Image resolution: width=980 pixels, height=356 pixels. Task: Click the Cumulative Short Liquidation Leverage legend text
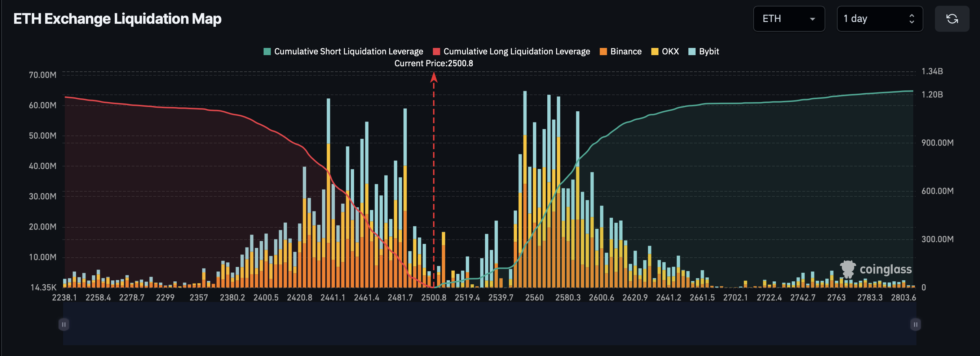349,51
